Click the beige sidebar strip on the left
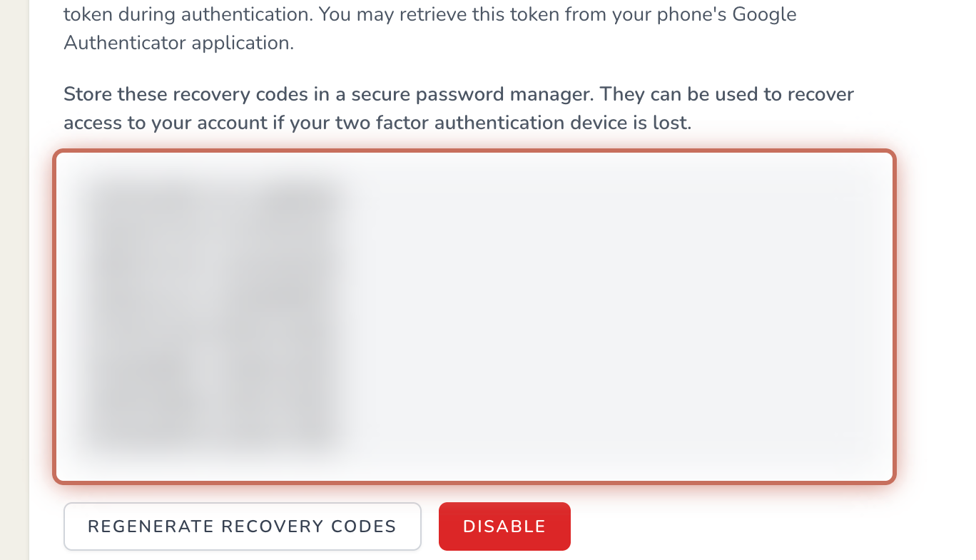Viewport: 976px width, 560px height. point(14,285)
